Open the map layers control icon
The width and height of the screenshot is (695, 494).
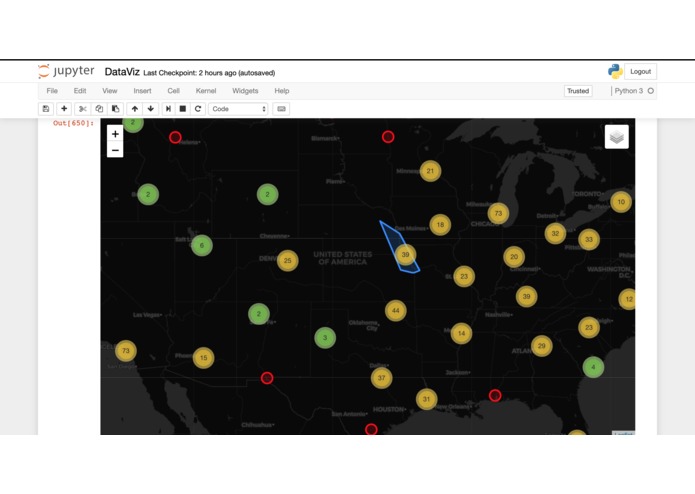[617, 136]
